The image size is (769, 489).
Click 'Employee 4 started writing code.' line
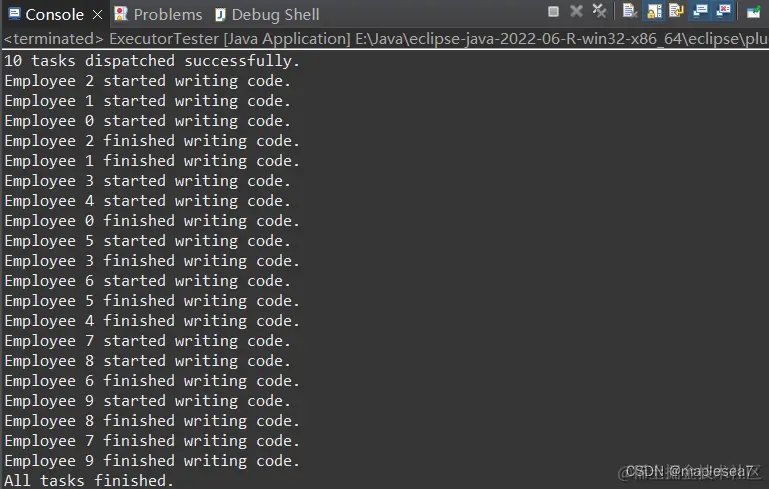click(148, 201)
